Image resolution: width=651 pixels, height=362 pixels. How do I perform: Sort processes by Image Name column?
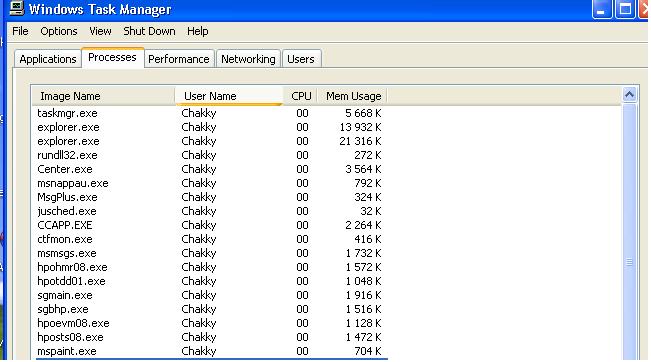pos(103,96)
